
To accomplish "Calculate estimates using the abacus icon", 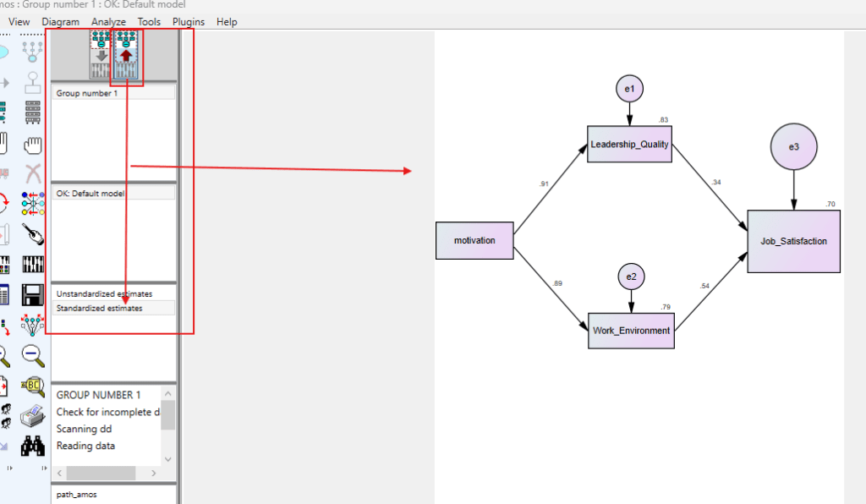I will [32, 262].
